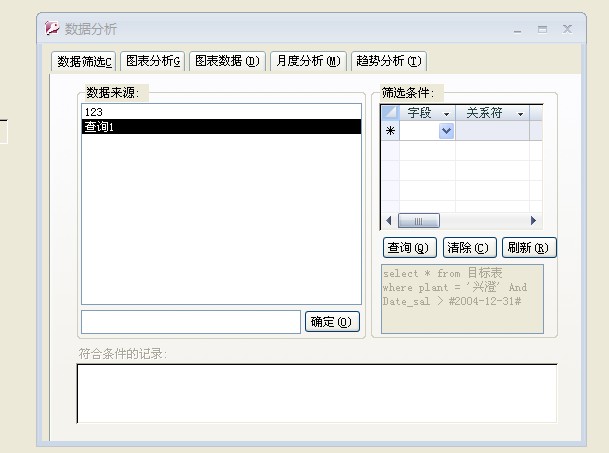Image resolution: width=609 pixels, height=453 pixels.
Task: Click the 刷新 (R) button
Action: (x=529, y=247)
